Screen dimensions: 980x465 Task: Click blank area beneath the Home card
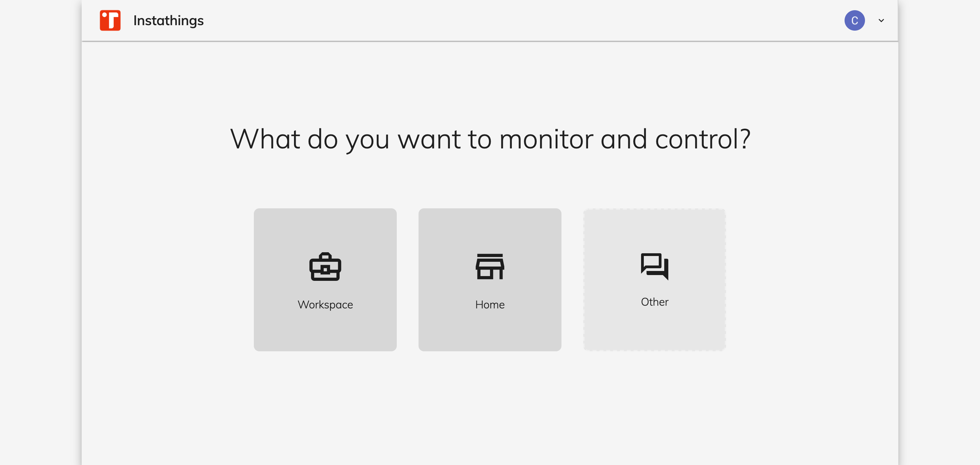pos(490,403)
